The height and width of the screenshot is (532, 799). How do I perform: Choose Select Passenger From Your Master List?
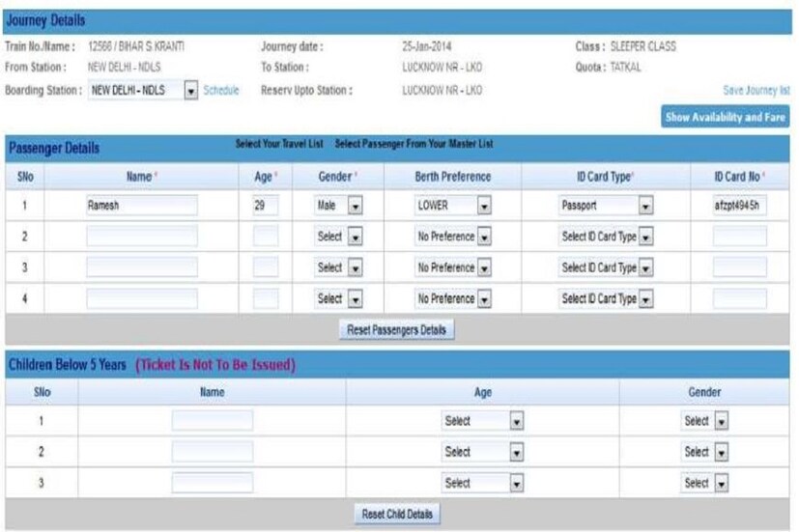click(414, 144)
